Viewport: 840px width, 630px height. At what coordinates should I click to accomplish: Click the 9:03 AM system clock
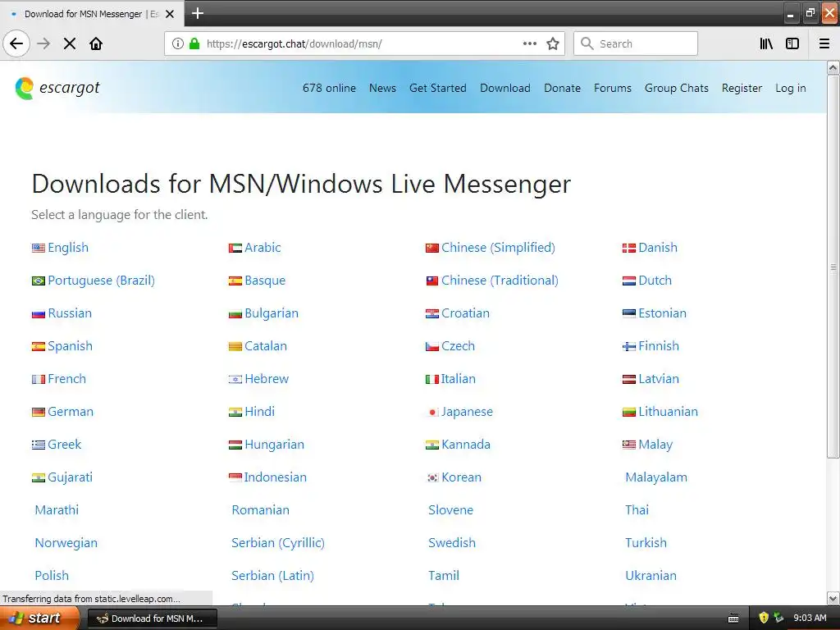coord(810,618)
